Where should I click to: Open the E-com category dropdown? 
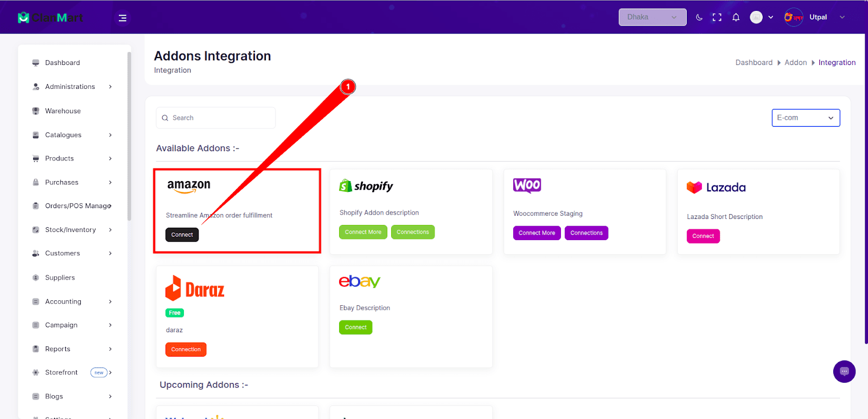coord(806,118)
